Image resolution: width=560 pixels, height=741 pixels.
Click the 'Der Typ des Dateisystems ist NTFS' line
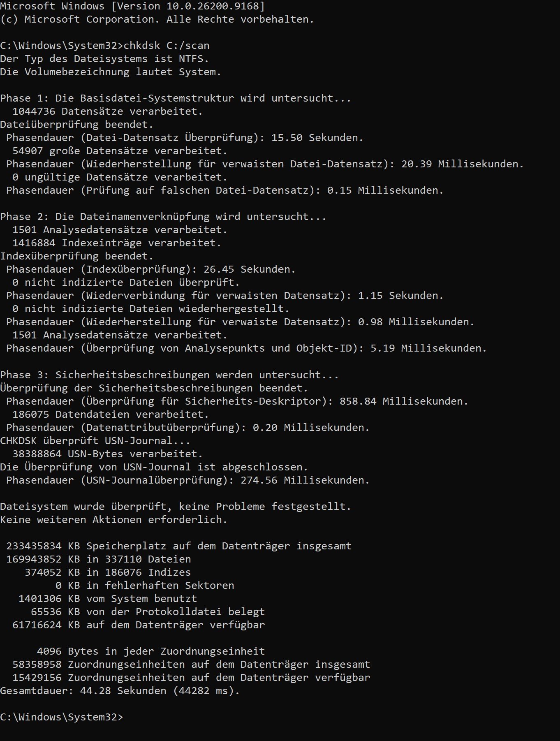104,59
